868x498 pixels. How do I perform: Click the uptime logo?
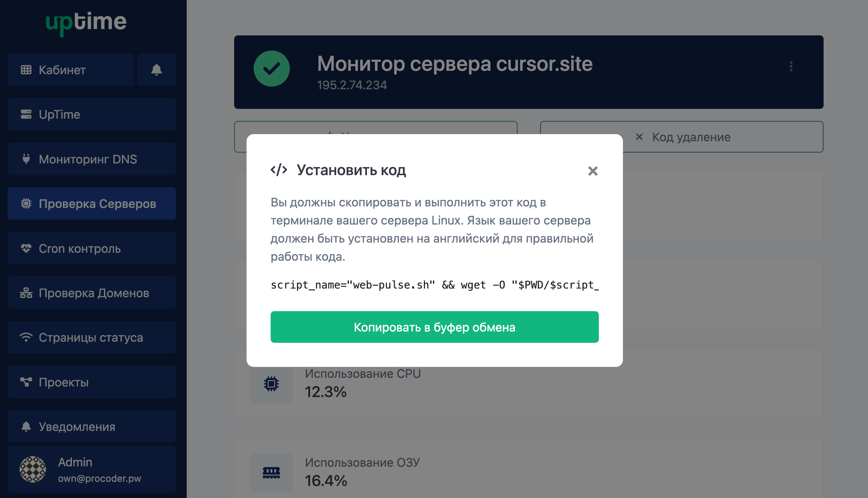(86, 23)
